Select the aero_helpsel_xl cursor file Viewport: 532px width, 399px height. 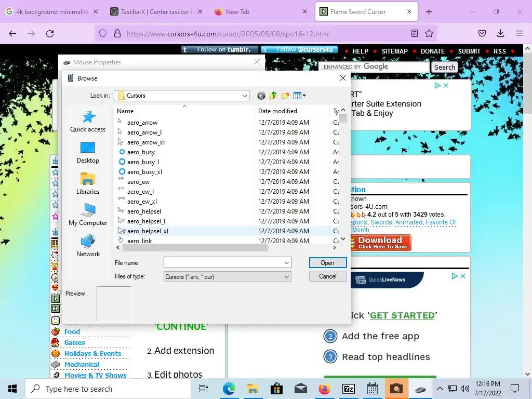click(x=148, y=231)
